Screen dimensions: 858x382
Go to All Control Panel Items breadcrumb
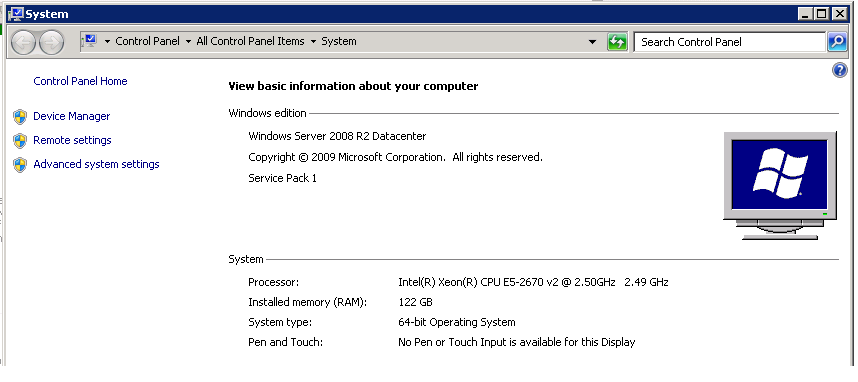[250, 41]
